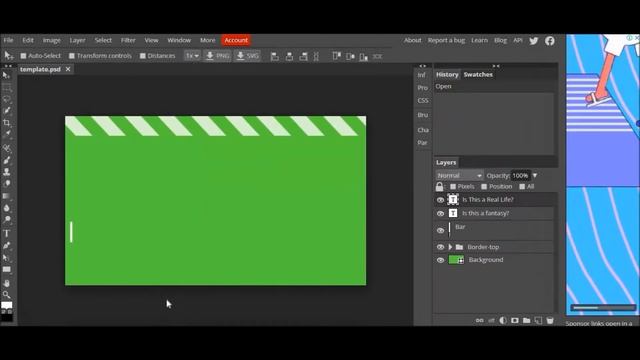Click the Opacity 100% value field
The width and height of the screenshot is (640, 360).
pos(520,176)
